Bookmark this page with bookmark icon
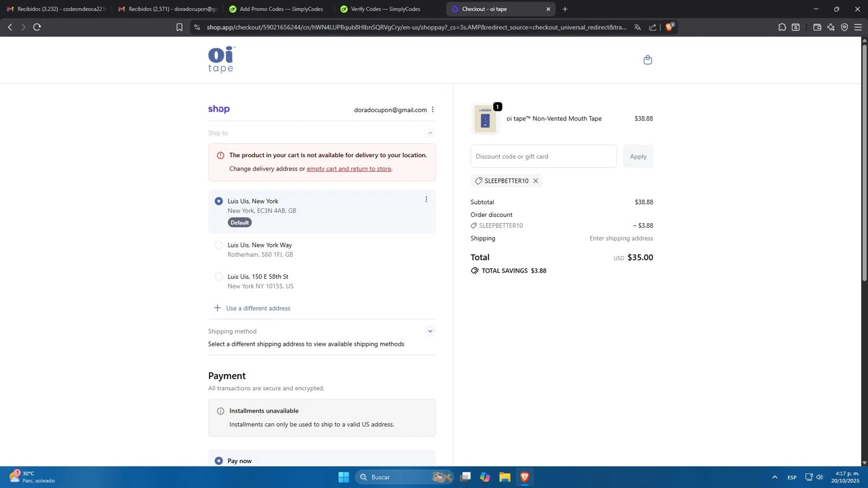This screenshot has width=868, height=488. click(179, 27)
